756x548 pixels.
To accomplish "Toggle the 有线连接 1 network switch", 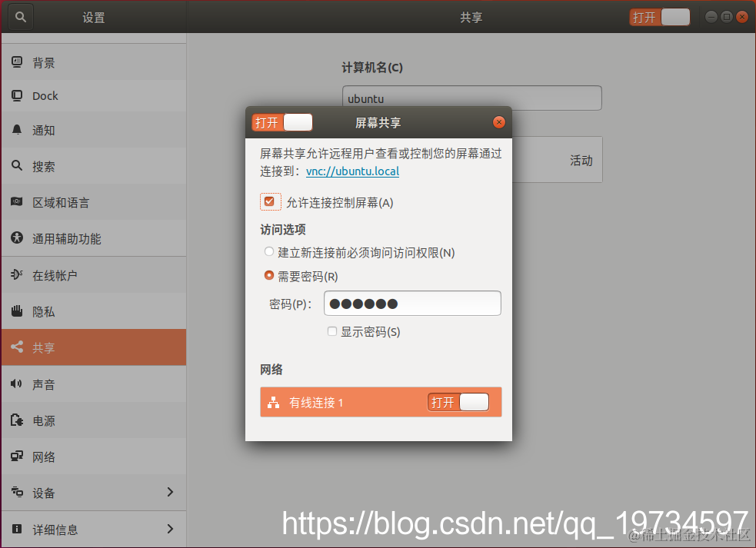I will 458,402.
